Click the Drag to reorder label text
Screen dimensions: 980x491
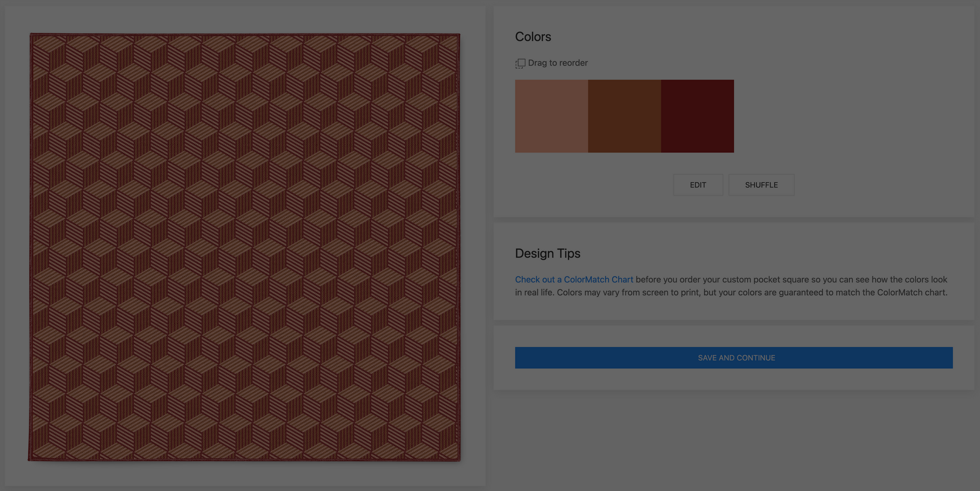point(558,63)
